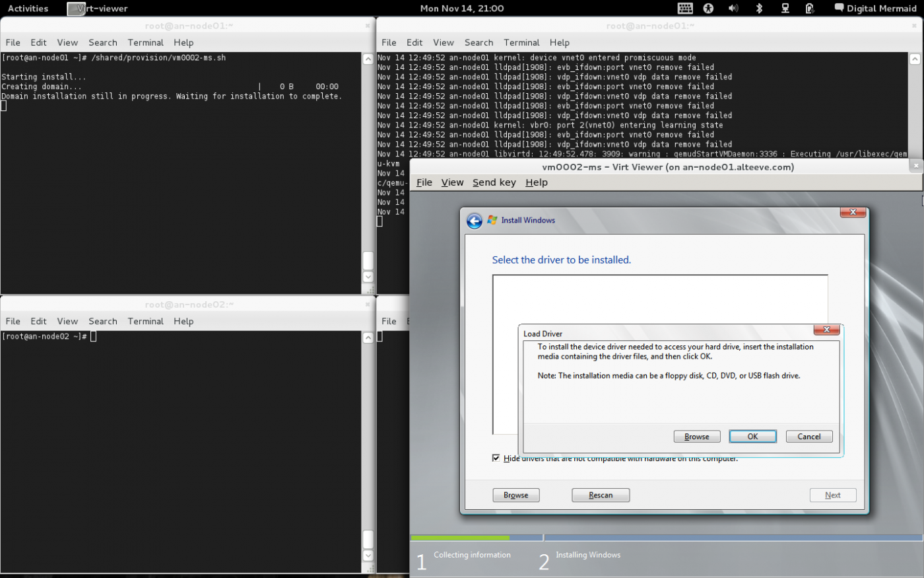Screen dimensions: 924x578
Task: Uncheck Hide drivers not compatible checkbox
Action: (x=496, y=458)
